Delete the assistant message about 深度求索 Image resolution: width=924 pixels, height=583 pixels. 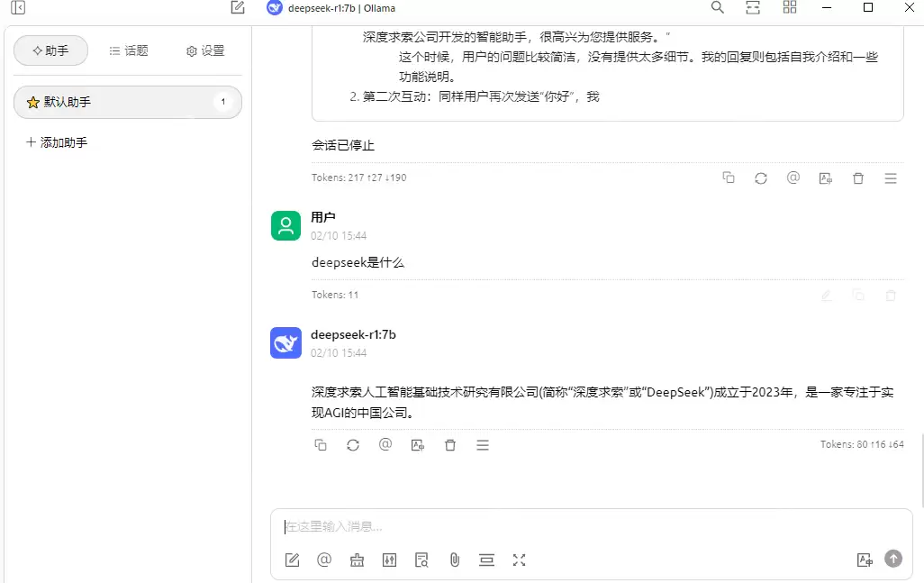pyautogui.click(x=450, y=444)
